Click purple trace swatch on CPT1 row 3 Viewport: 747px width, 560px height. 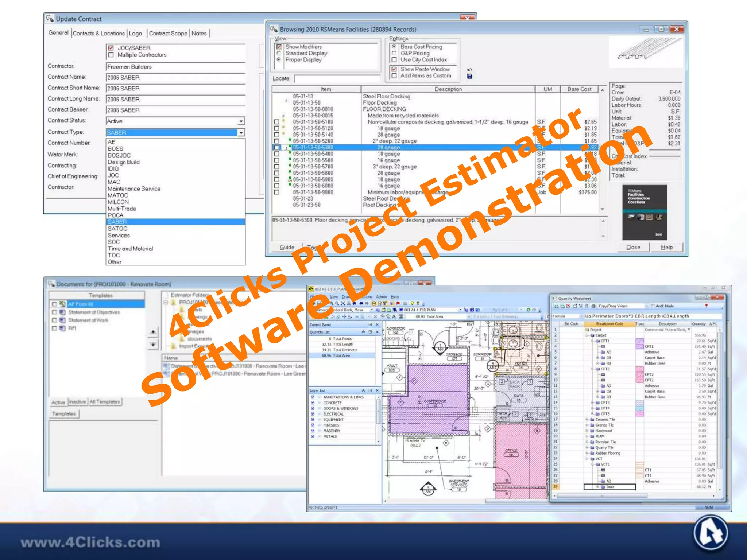tap(640, 341)
